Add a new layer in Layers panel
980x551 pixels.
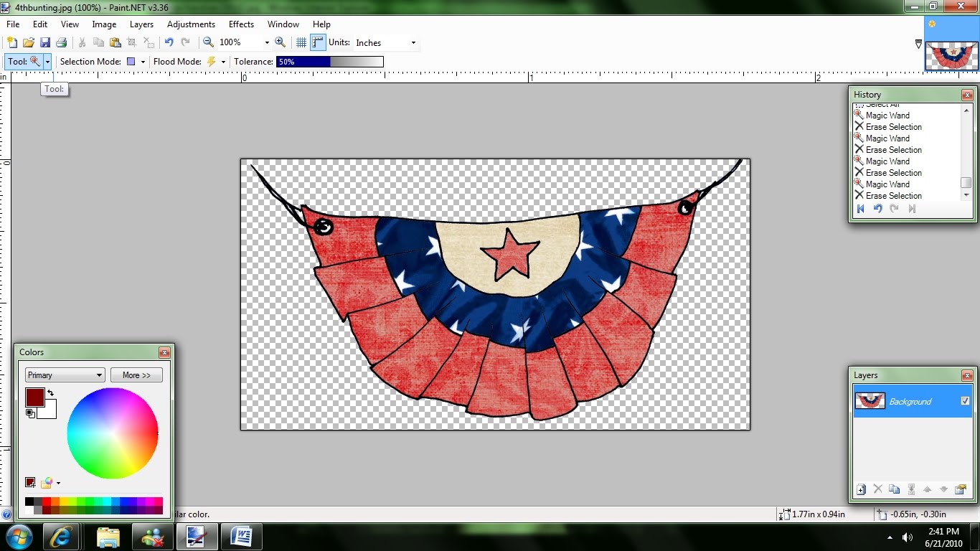(861, 489)
